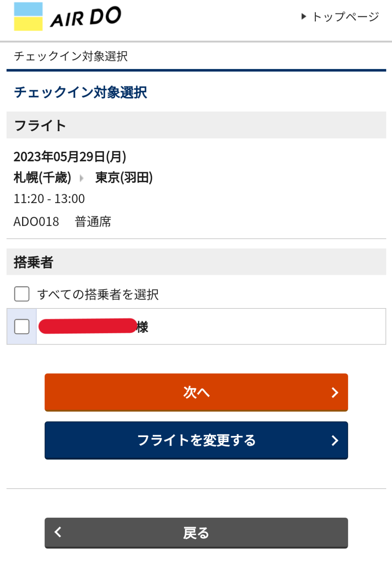392x566 pixels.
Task: Click the back chevron inside 戻る button
Action: [57, 533]
